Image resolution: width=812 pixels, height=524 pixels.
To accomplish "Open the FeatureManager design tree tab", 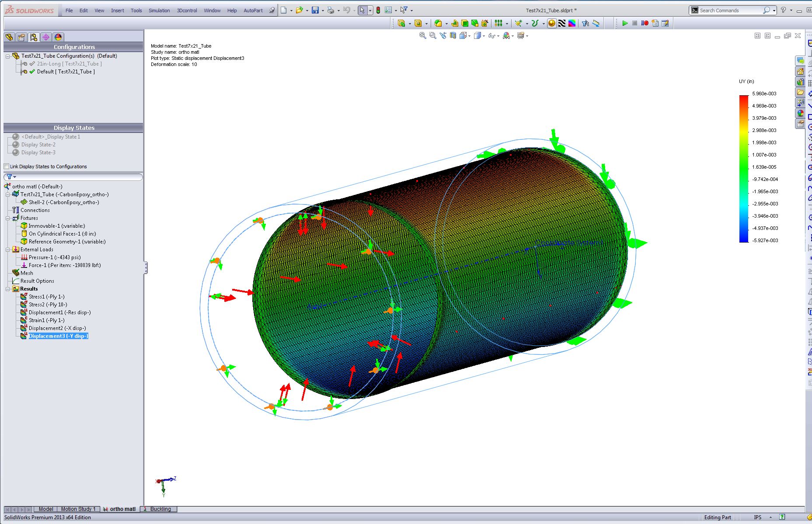I will [x=9, y=38].
